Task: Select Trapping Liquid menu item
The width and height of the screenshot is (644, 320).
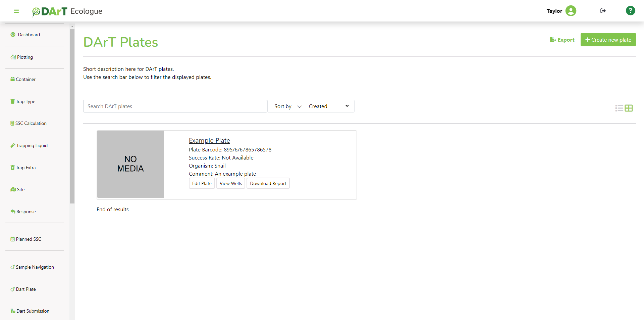Action: point(32,145)
